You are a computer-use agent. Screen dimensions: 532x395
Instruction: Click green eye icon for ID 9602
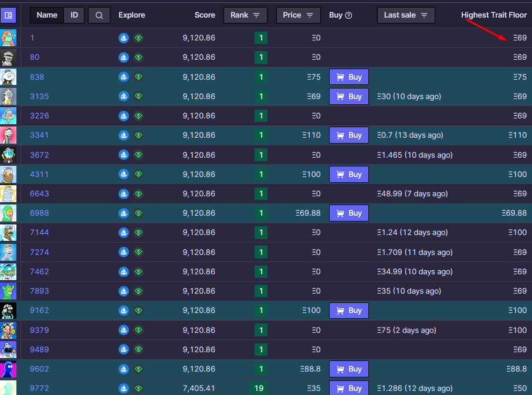point(138,369)
